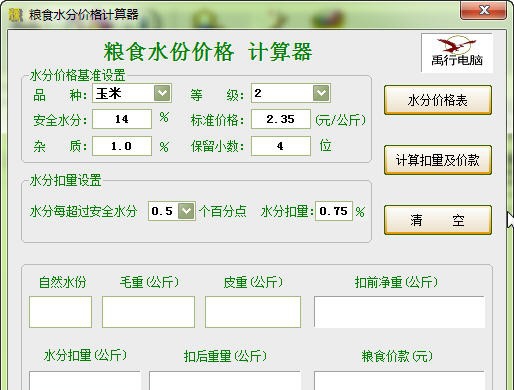The height and width of the screenshot is (390, 514).
Task: Click the 水分扣量设置 group label
Action: tap(66, 180)
